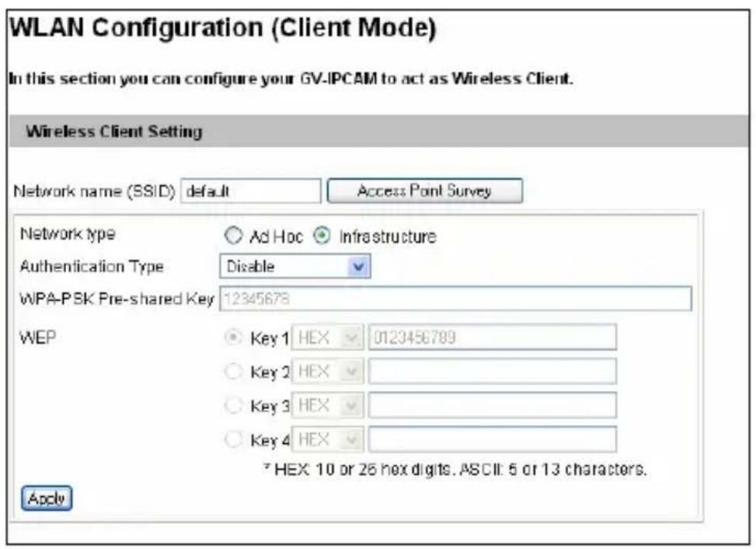Image resolution: width=756 pixels, height=549 pixels.
Task: Click the WLAN Configuration (Client Mode) title
Action: (223, 28)
